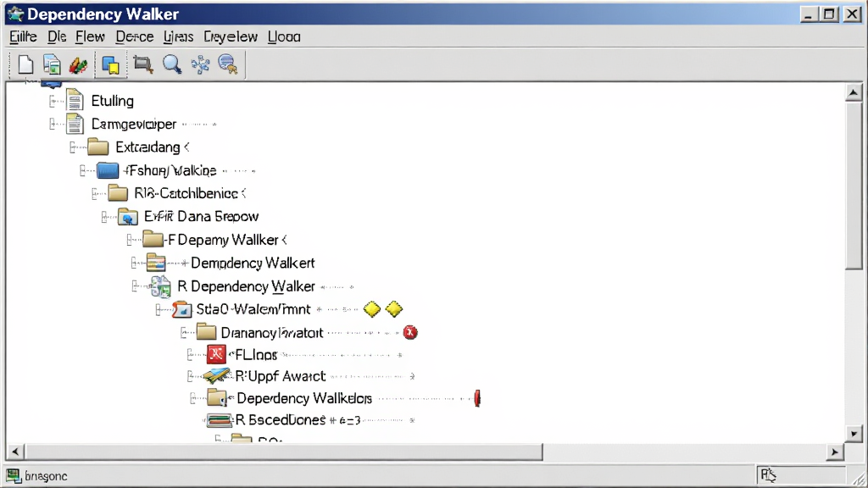Open the Flew menu
The width and height of the screenshot is (868, 488).
90,36
